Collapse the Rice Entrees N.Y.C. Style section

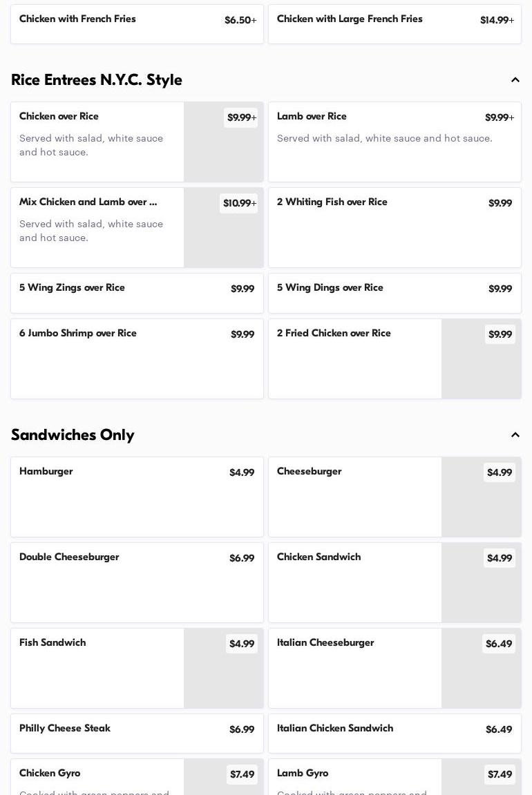click(515, 80)
